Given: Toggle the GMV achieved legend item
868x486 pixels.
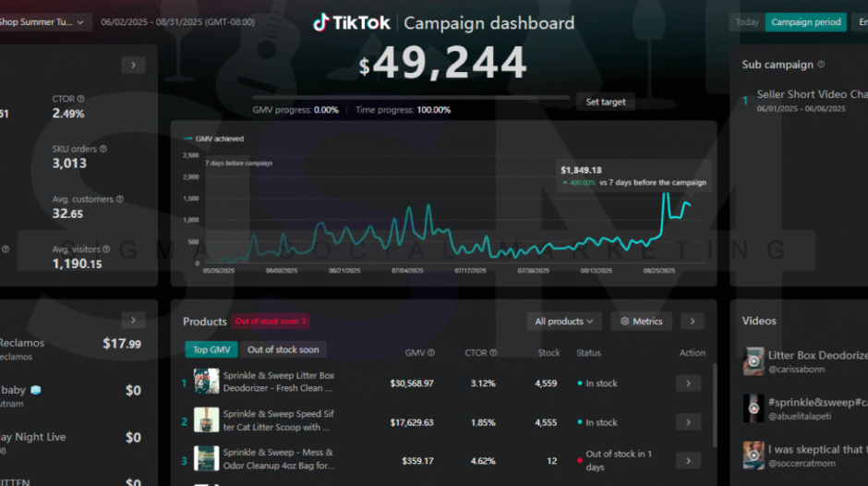Looking at the screenshot, I should pos(213,139).
